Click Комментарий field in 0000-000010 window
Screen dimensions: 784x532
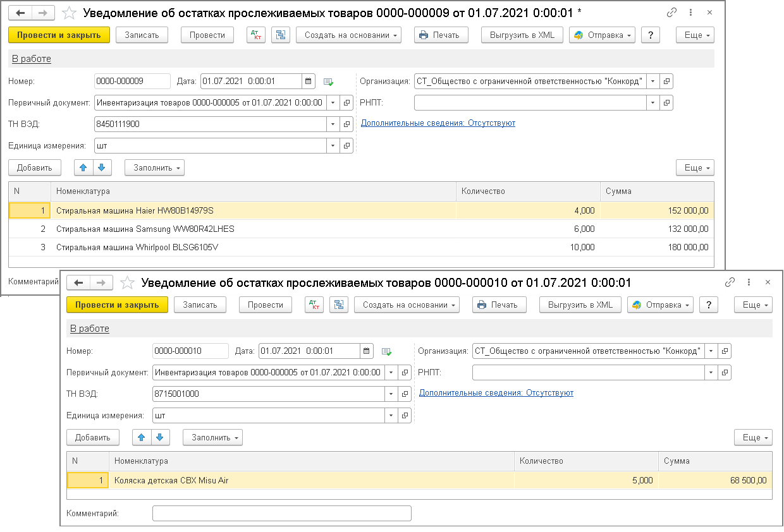282,513
